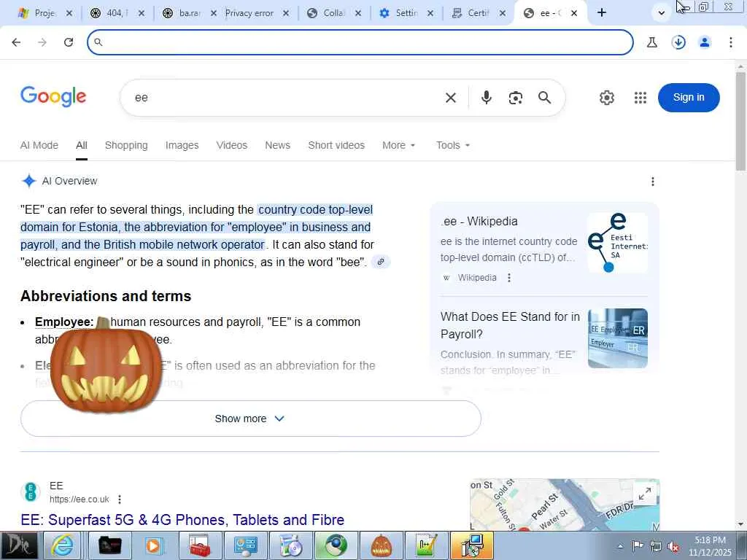Select the News results tab
Screen dimensions: 747x560
click(277, 145)
